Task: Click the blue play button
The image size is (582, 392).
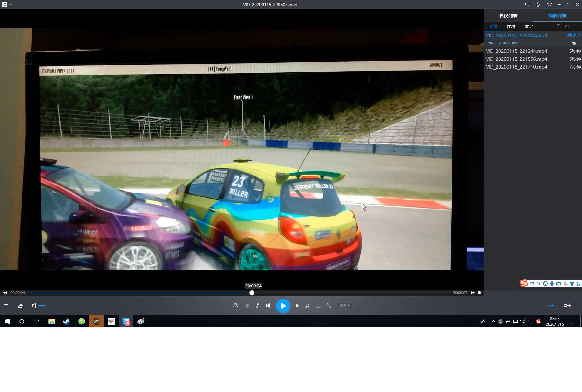Action: click(x=283, y=306)
